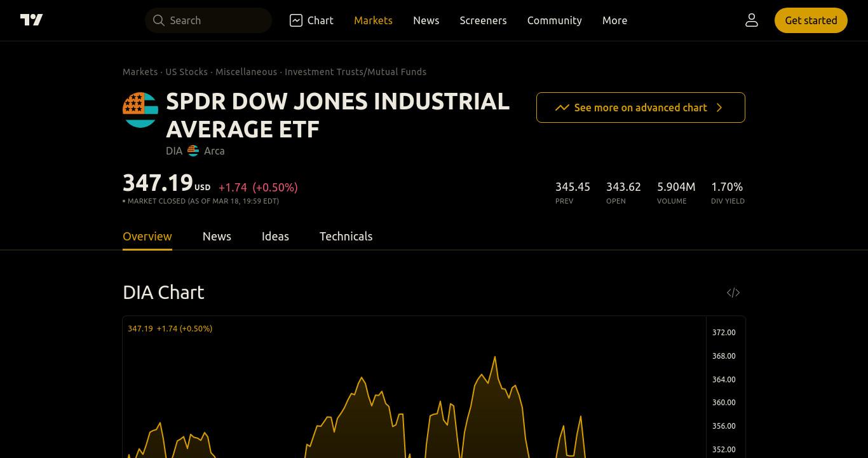Click the DIA ticker symbol text
Viewport: 868px width, 458px height.
click(x=174, y=151)
